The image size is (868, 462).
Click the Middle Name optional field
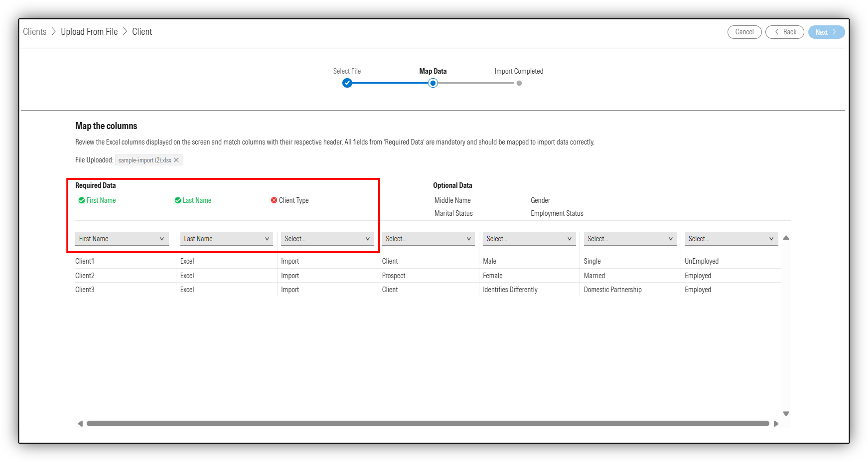[x=453, y=200]
